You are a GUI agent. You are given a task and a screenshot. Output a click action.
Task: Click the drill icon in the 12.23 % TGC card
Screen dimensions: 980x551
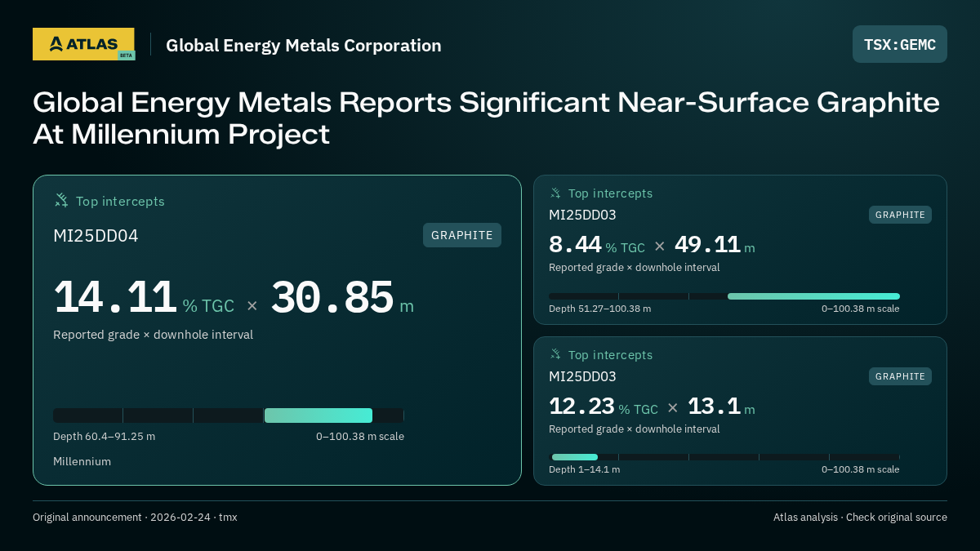click(555, 354)
